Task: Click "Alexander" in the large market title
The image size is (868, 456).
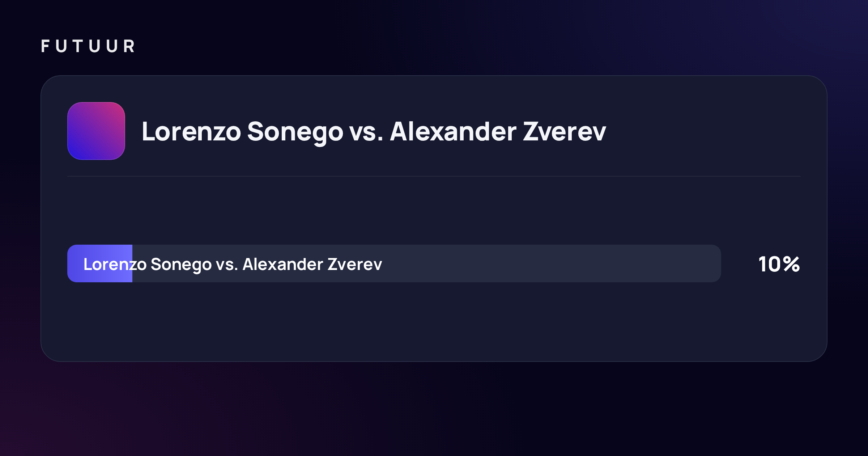Action: [x=453, y=131]
